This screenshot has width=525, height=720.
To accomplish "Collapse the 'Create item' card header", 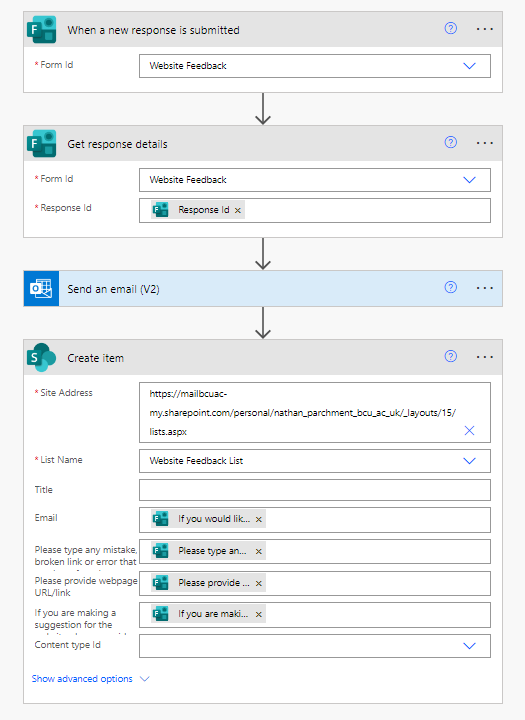I will [263, 357].
